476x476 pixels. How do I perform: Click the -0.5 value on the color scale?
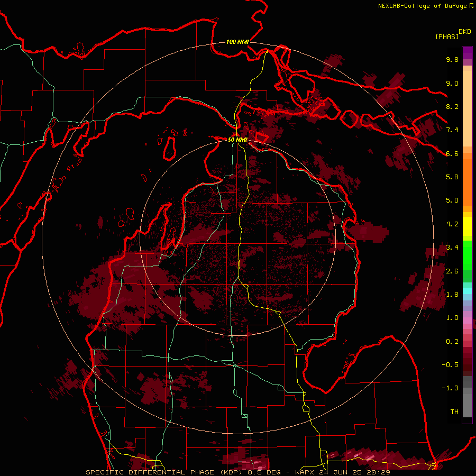tap(450, 365)
